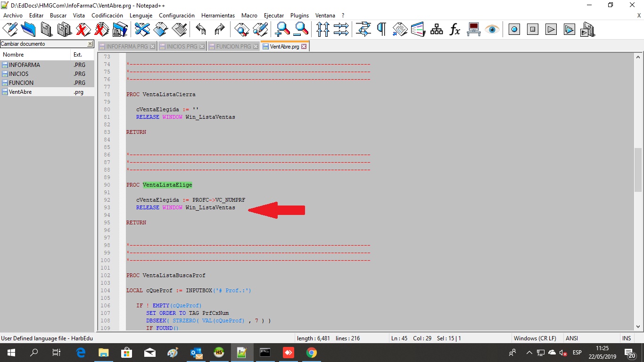Close the INICIOS.PRG tab
This screenshot has height=362, width=644.
click(x=202, y=47)
